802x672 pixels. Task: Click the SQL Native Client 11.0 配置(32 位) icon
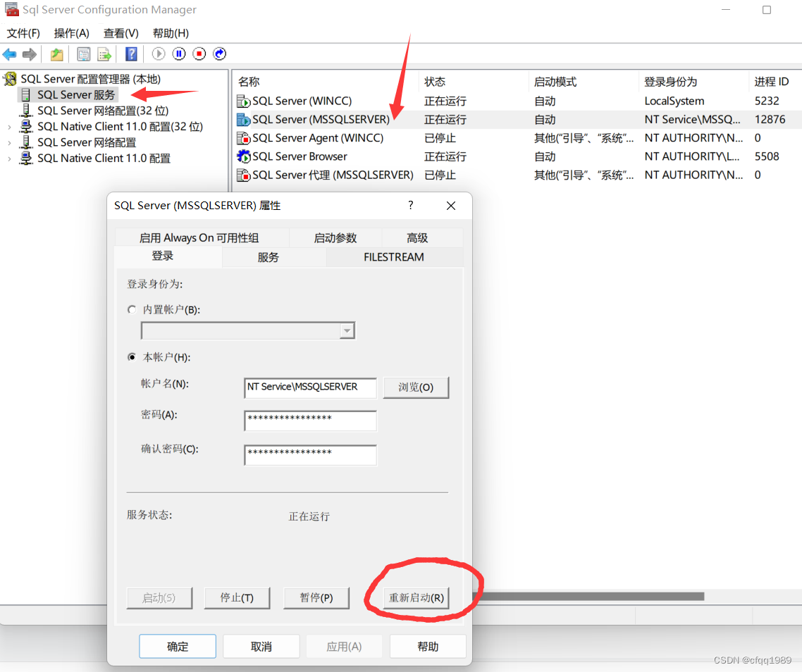point(25,126)
